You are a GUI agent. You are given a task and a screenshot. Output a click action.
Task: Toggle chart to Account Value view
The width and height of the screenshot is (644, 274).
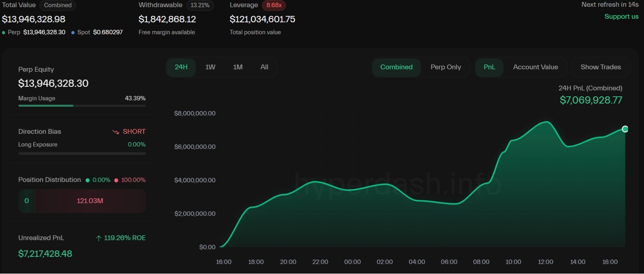coord(535,67)
